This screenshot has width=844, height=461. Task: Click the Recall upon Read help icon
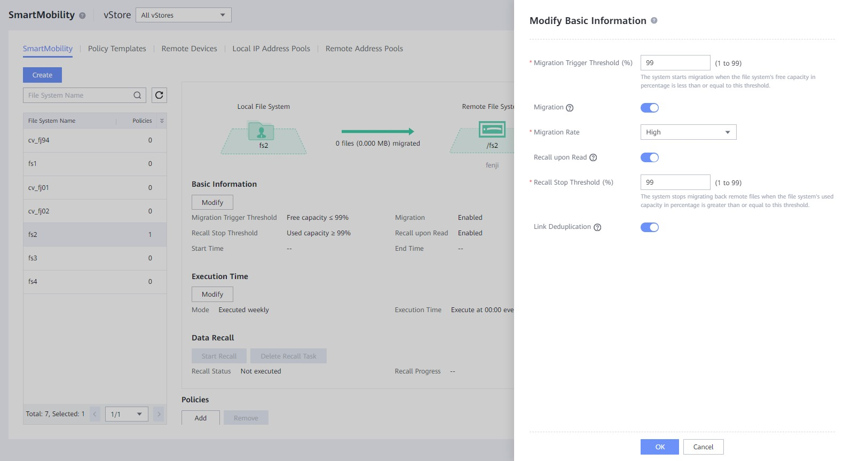593,158
